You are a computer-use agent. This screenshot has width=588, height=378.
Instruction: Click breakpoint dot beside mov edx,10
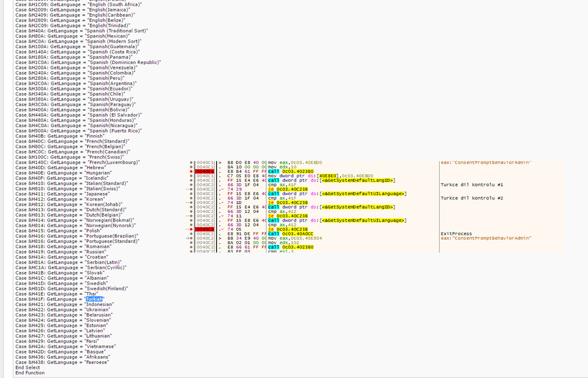tap(191, 167)
